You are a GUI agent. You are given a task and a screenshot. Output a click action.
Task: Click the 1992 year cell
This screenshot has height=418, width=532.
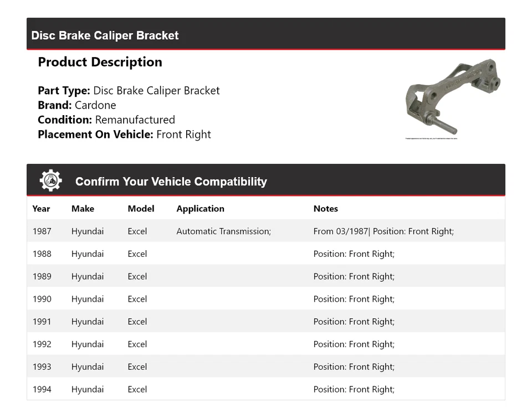(x=42, y=344)
